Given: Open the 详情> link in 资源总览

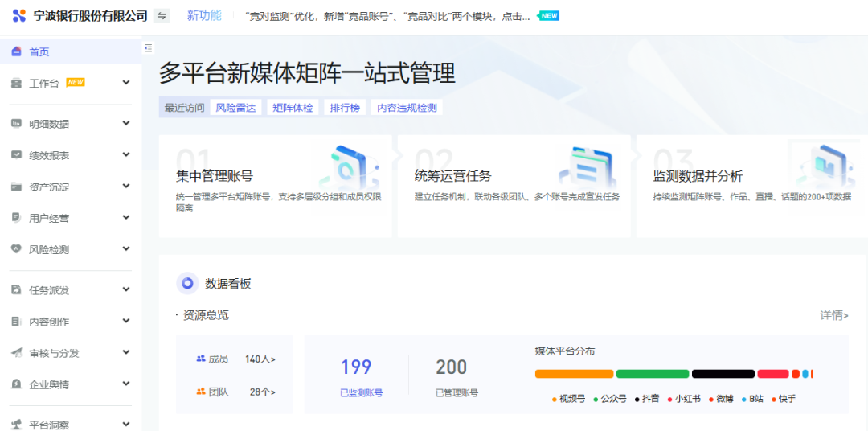Looking at the screenshot, I should pyautogui.click(x=834, y=315).
